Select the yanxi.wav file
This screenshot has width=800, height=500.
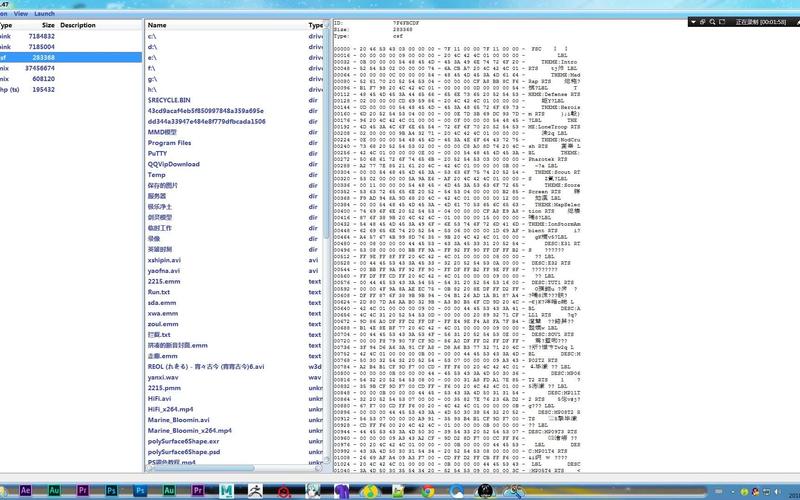[x=163, y=378]
